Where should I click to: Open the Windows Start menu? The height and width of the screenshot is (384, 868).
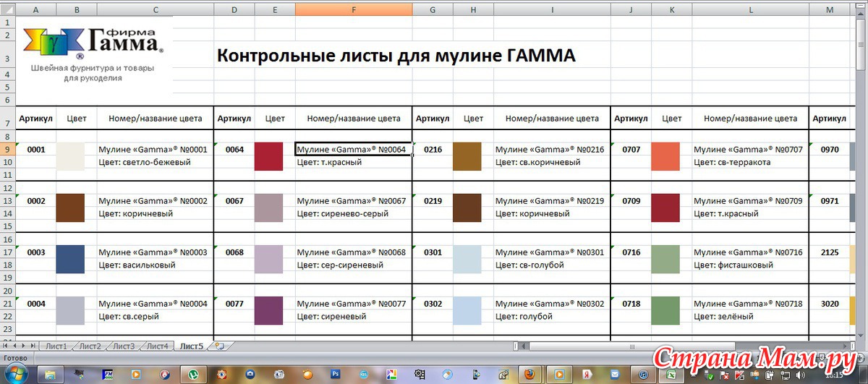(x=16, y=374)
